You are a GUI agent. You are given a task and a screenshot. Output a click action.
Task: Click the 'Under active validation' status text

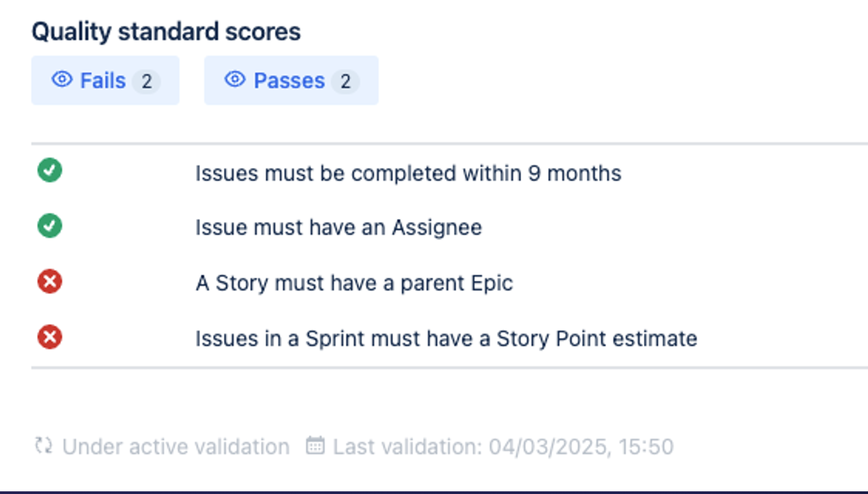coord(176,447)
